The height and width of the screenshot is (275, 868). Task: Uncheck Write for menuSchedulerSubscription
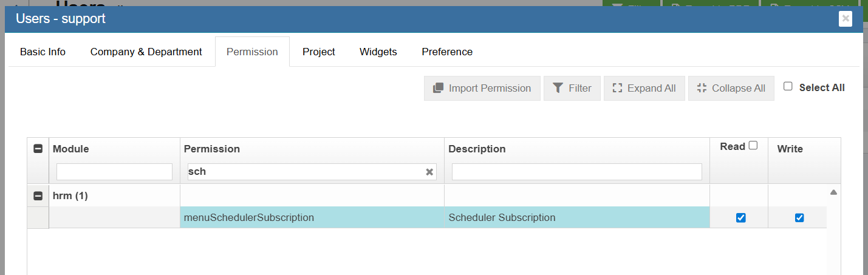coord(799,218)
